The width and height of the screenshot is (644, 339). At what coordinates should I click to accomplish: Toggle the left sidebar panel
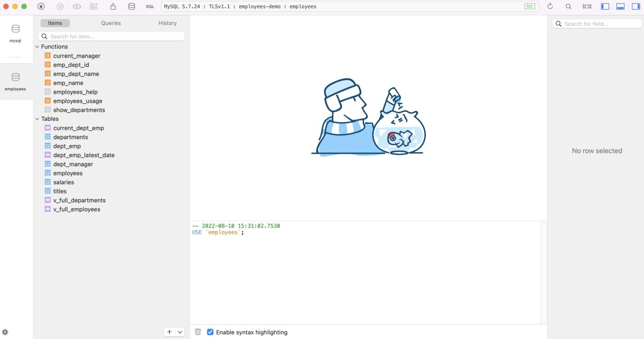[605, 6]
